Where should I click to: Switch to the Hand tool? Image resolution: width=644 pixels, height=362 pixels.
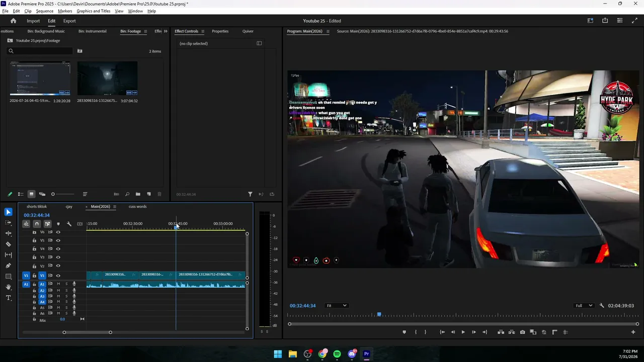click(x=8, y=287)
